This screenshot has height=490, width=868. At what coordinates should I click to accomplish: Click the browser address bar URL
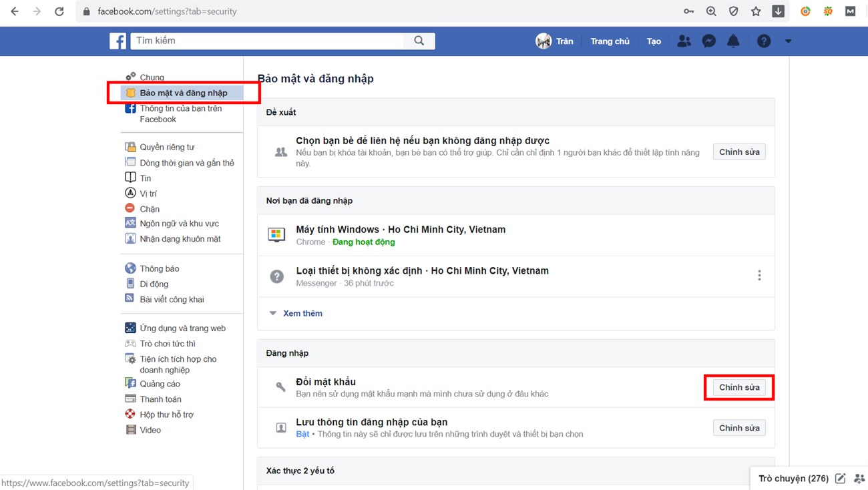pyautogui.click(x=167, y=11)
